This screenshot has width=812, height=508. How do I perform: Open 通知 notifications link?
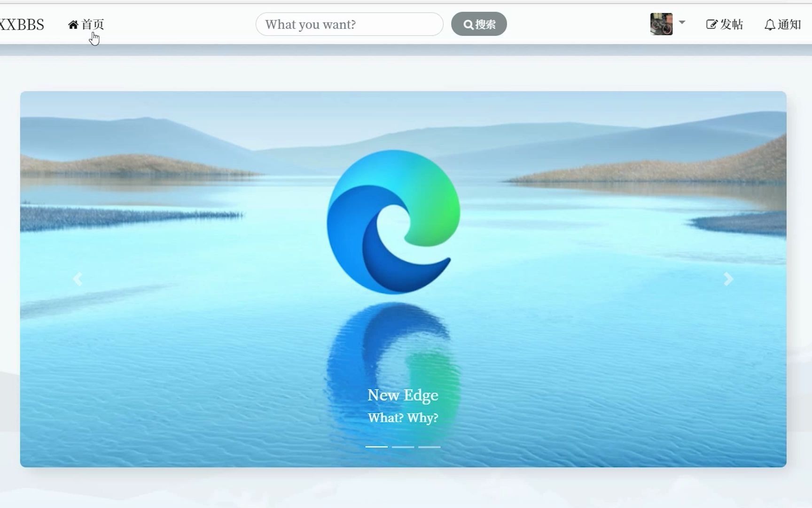pyautogui.click(x=782, y=24)
